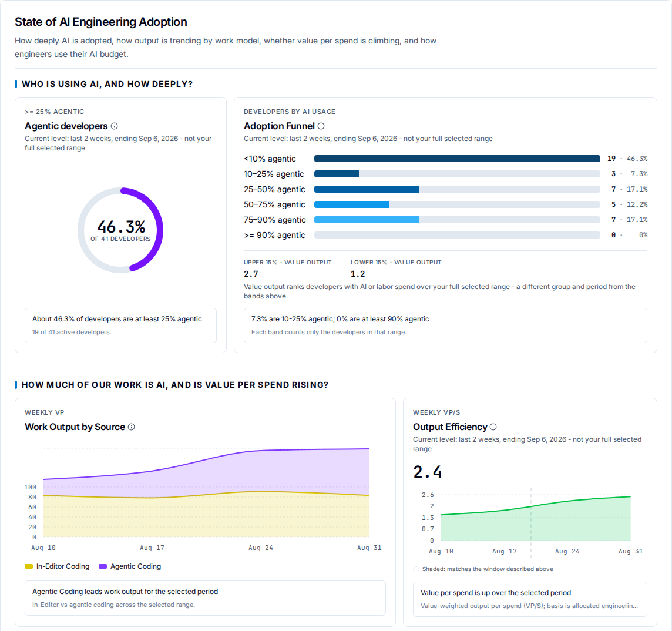Toggle In-Editor Coding legend entry
672x631 pixels.
click(57, 566)
